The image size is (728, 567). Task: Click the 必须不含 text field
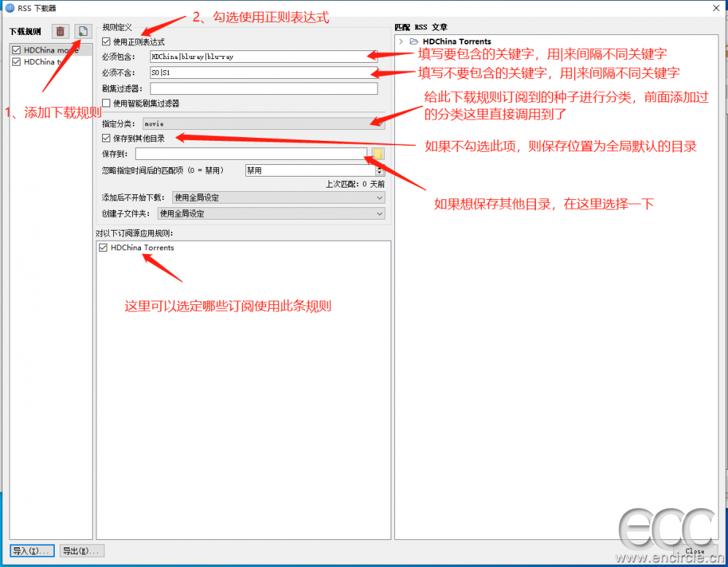tap(263, 72)
